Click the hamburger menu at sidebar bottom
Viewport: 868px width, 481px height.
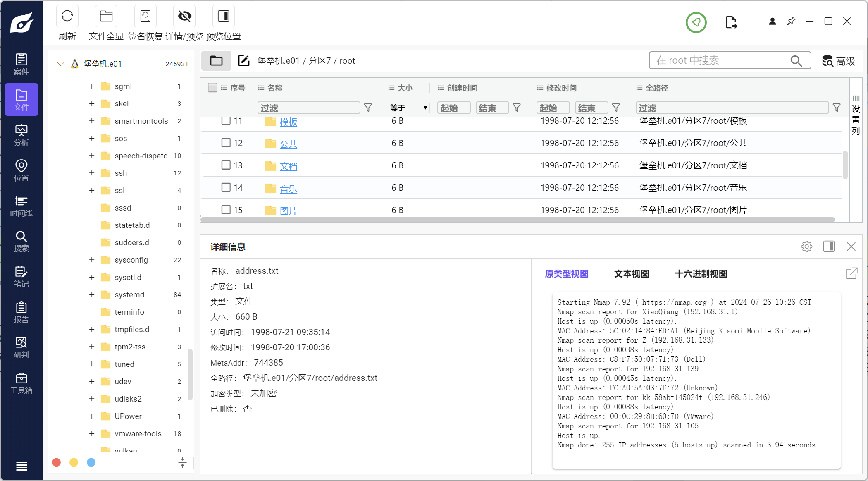click(21, 467)
